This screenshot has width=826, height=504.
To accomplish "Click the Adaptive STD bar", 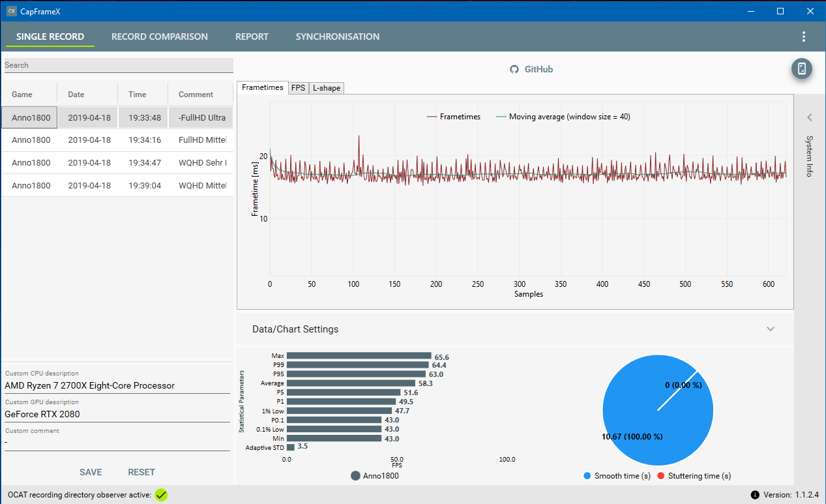I will coord(291,447).
